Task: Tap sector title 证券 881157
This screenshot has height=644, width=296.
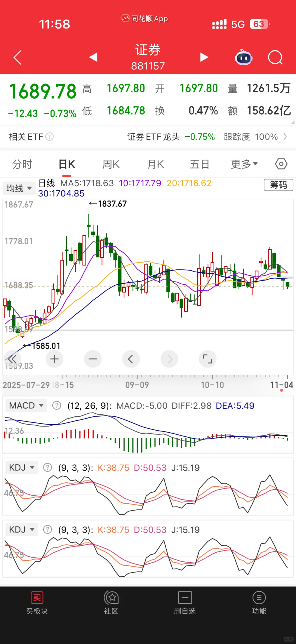Action: click(x=148, y=57)
